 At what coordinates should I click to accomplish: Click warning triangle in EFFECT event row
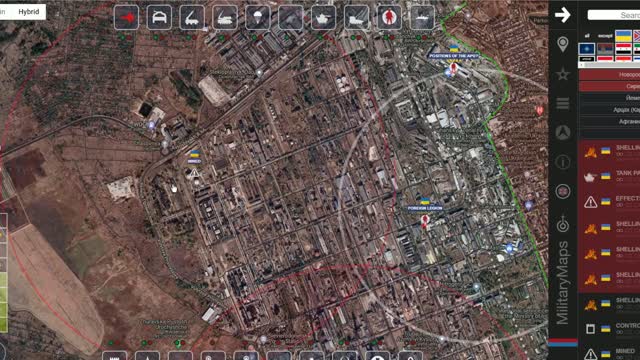(590, 202)
